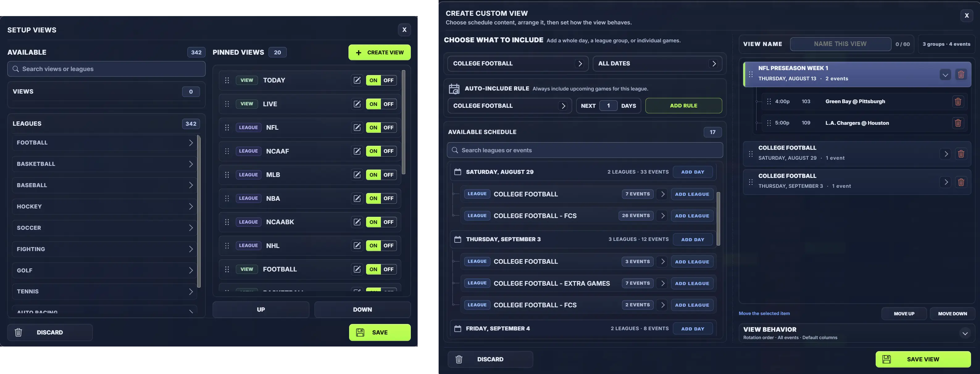The width and height of the screenshot is (980, 374).
Task: Click the edit icon for the MLB league
Action: click(x=357, y=174)
